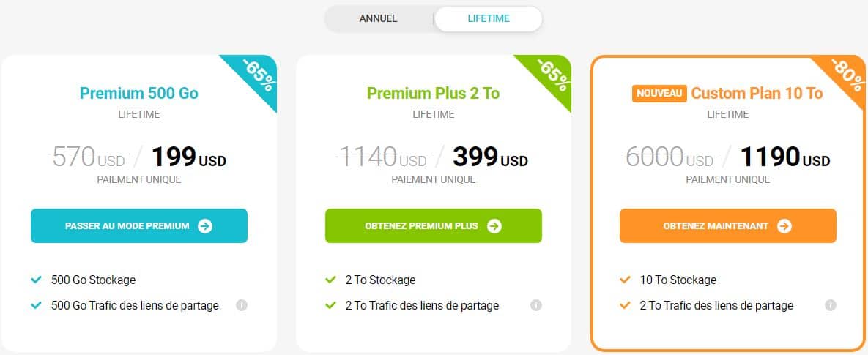Image resolution: width=868 pixels, height=355 pixels.
Task: Click arrow icon on Passer au mode Premium
Action: coord(205,226)
